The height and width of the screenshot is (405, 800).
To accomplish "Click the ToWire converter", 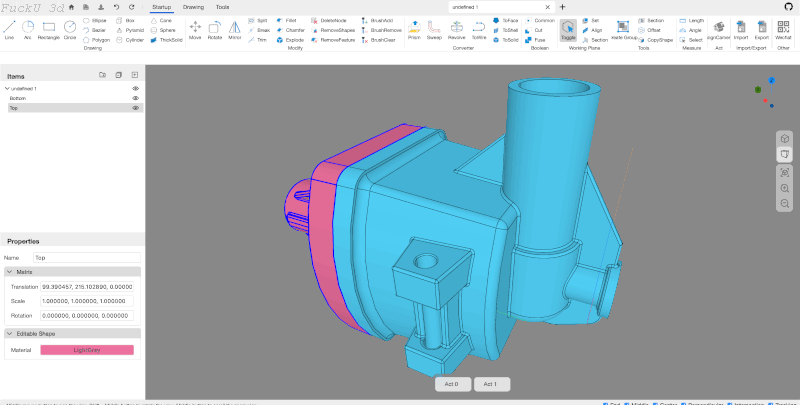I will point(479,30).
